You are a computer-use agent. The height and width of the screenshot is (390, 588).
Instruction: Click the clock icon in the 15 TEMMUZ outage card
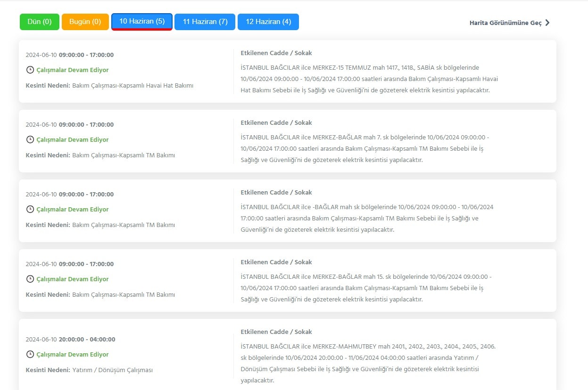click(x=30, y=70)
